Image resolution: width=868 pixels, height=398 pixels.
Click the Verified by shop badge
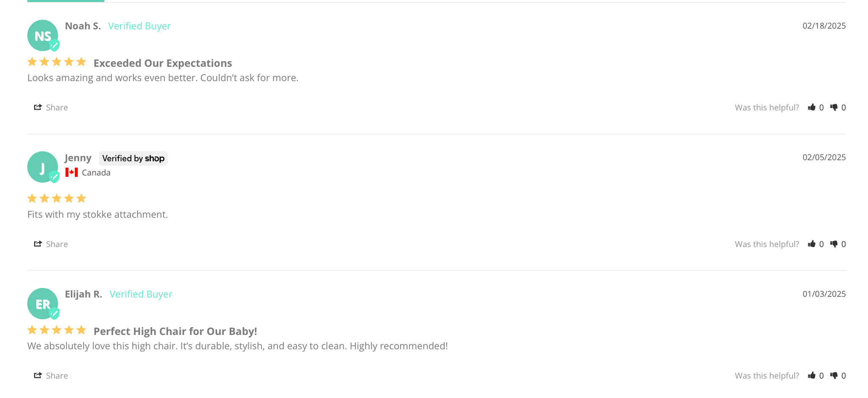[x=133, y=158]
